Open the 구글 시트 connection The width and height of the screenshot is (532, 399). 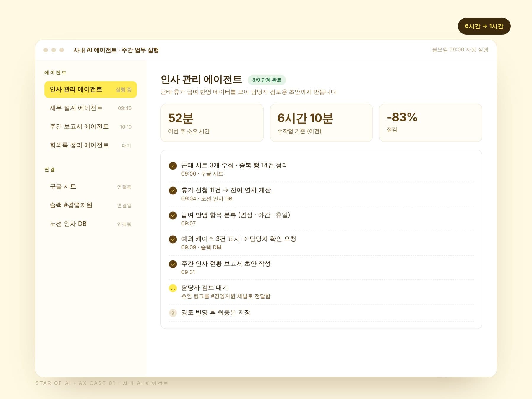click(90, 187)
